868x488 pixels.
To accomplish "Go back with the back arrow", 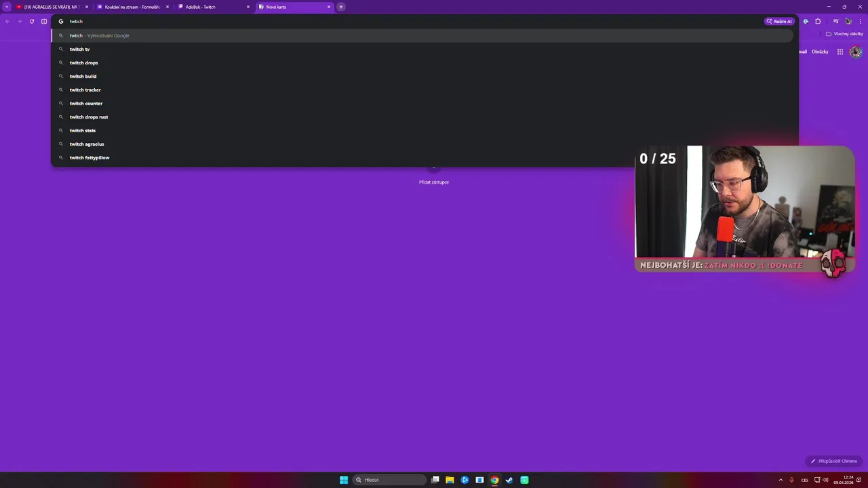I will tap(7, 21).
